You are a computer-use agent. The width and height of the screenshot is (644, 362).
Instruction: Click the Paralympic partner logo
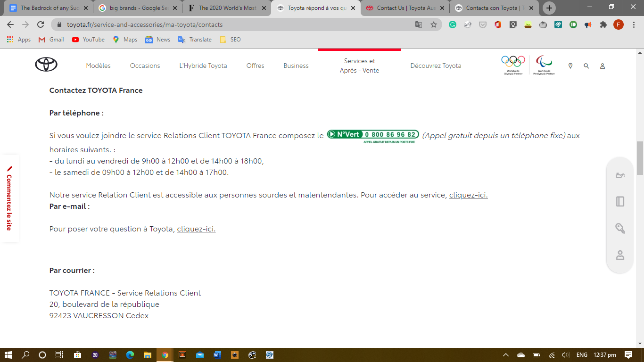click(544, 65)
